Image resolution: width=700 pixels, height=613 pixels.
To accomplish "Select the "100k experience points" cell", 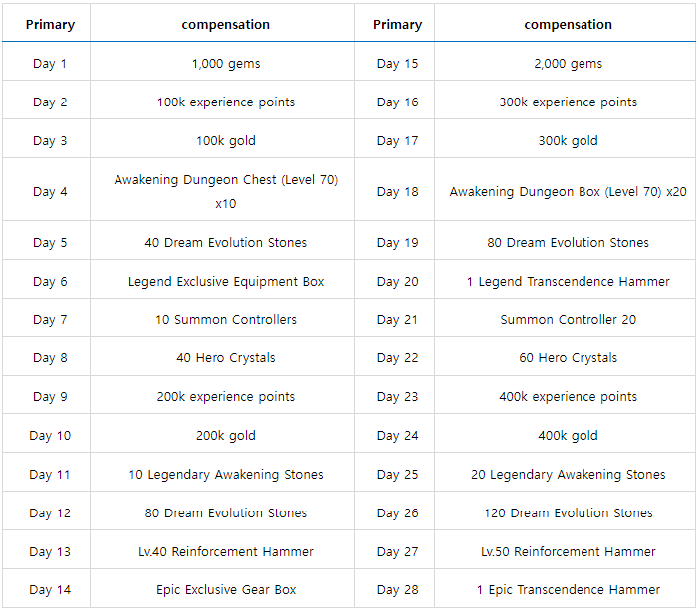I will coord(226,102).
